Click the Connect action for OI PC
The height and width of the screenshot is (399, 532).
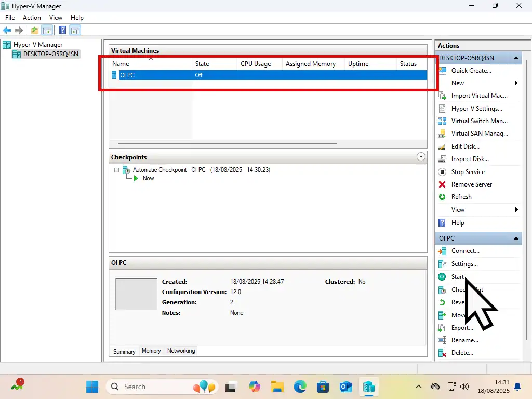[x=465, y=251]
